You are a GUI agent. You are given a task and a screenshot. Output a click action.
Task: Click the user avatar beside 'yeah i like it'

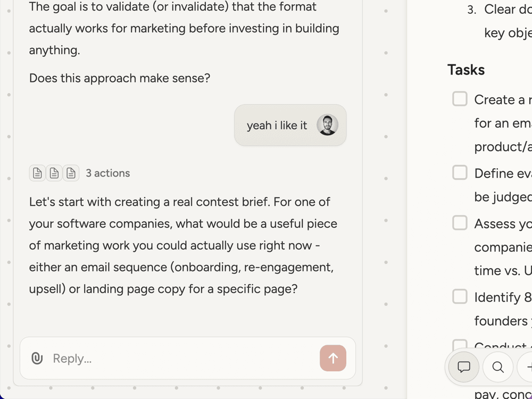[327, 125]
